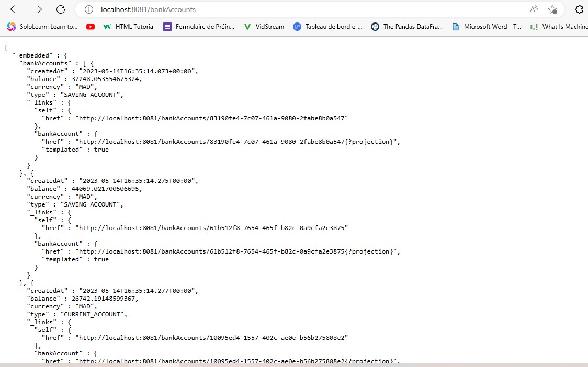Open Browser Essentials
Viewport: 588px width, 367px height.
(580, 9)
